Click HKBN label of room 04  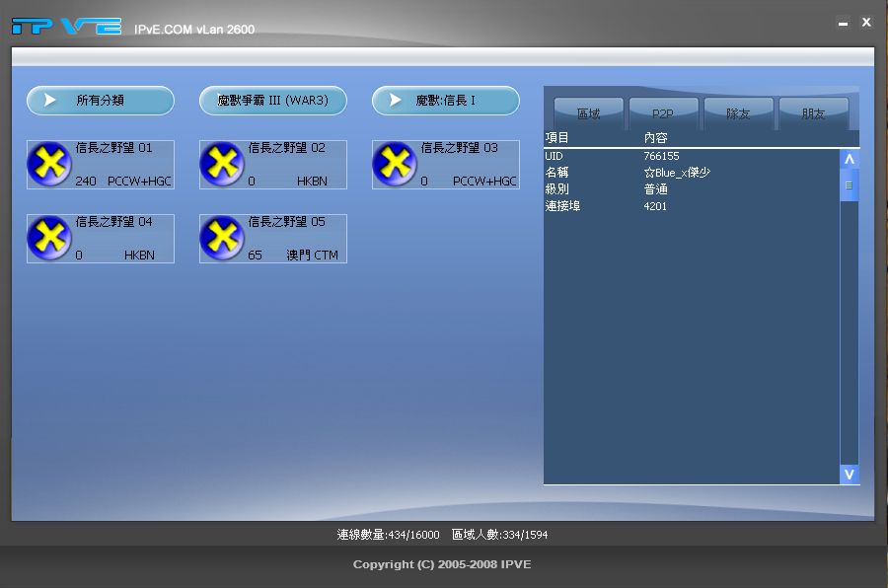point(139,256)
